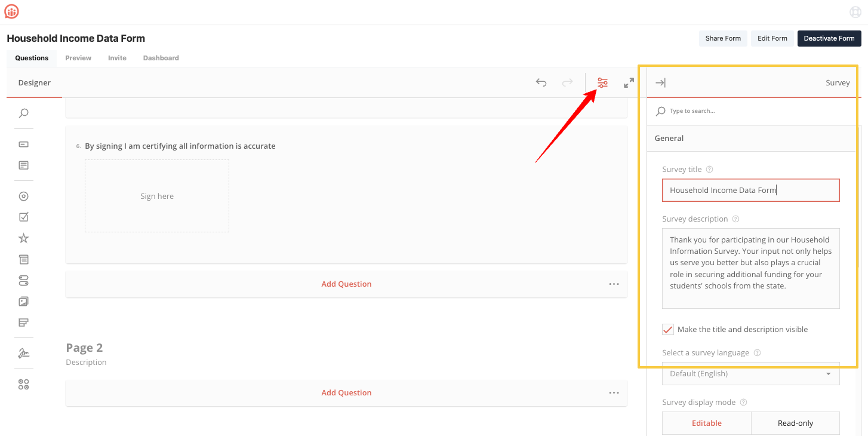This screenshot has width=868, height=436.
Task: Select the radio button group tool
Action: (x=24, y=196)
